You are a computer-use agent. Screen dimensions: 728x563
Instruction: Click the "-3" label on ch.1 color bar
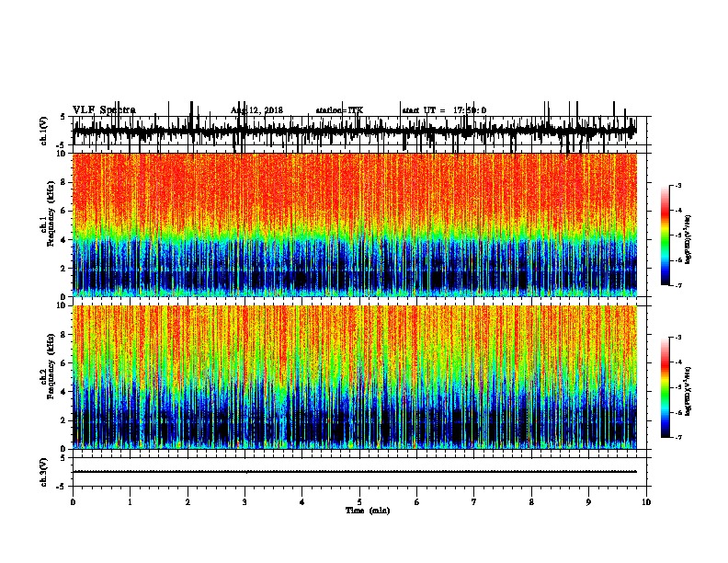[x=678, y=185]
